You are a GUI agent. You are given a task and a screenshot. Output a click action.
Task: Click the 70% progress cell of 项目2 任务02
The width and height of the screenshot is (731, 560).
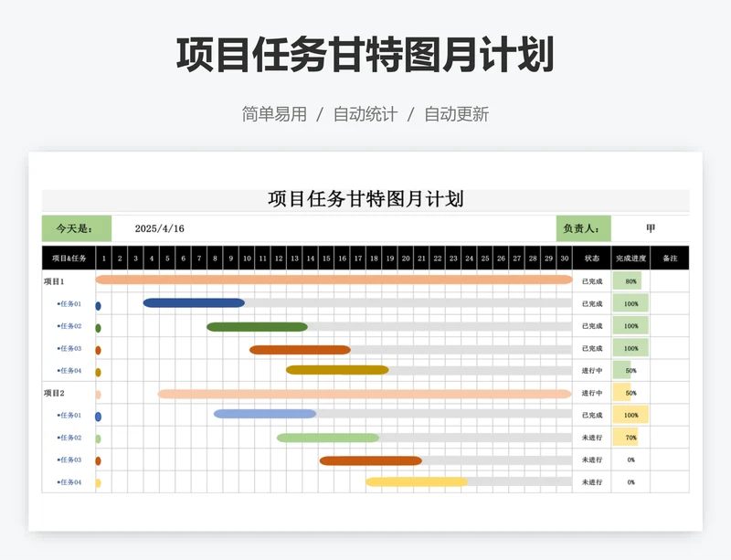[x=630, y=438]
